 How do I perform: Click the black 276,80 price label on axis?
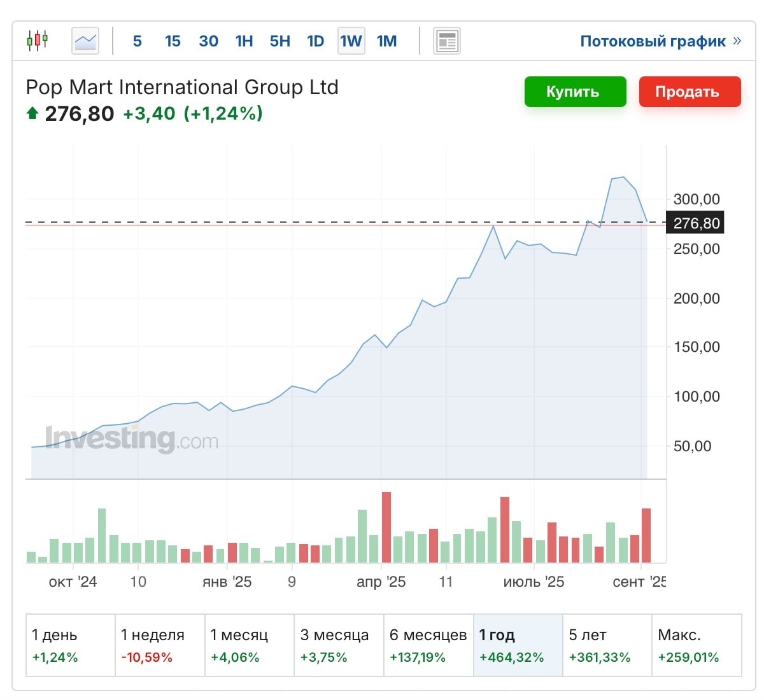point(695,223)
